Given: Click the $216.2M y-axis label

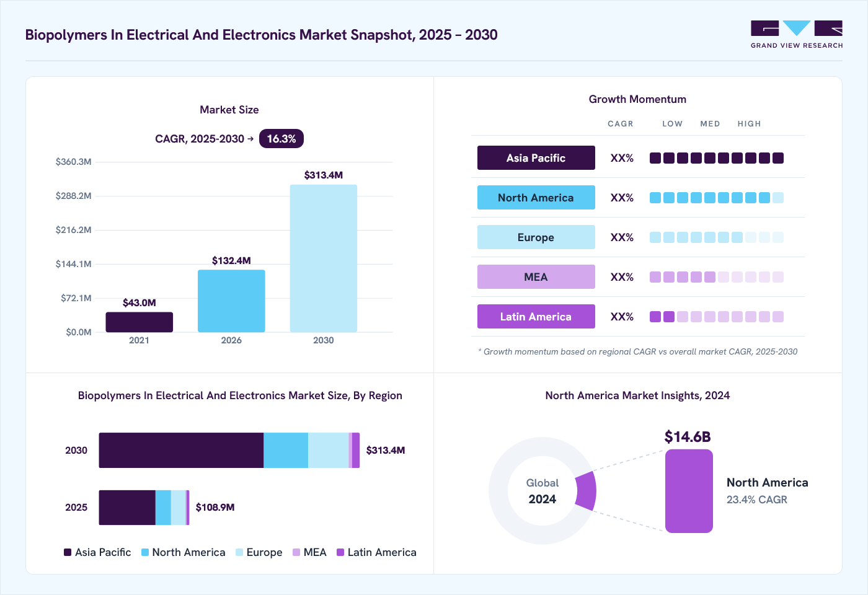Looking at the screenshot, I should [74, 230].
